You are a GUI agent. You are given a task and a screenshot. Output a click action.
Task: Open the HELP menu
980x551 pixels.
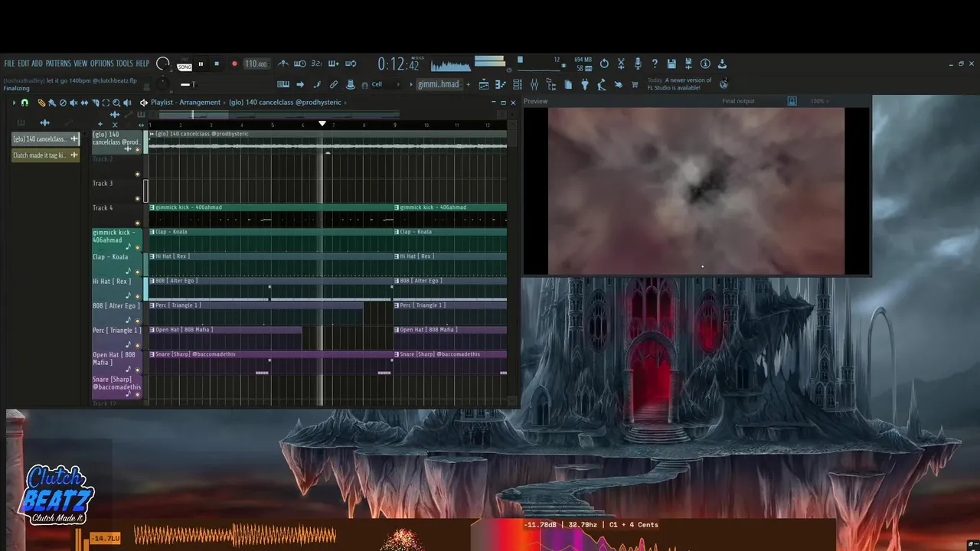(142, 64)
